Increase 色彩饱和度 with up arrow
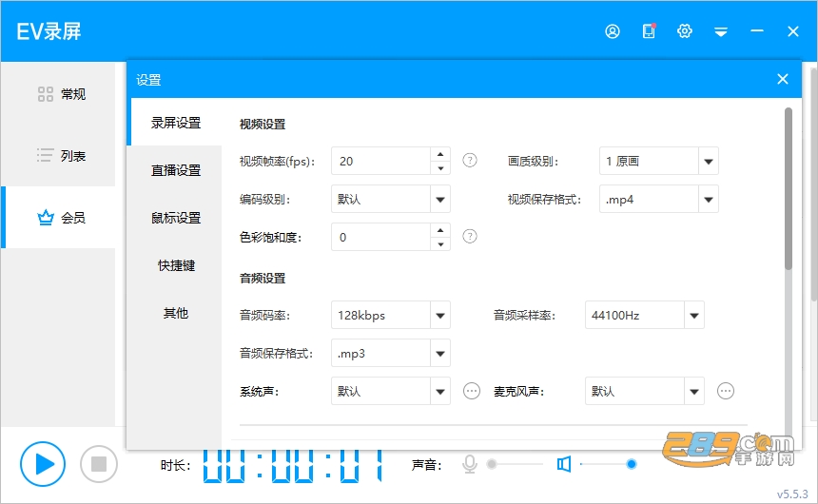This screenshot has height=504, width=818. tap(440, 230)
